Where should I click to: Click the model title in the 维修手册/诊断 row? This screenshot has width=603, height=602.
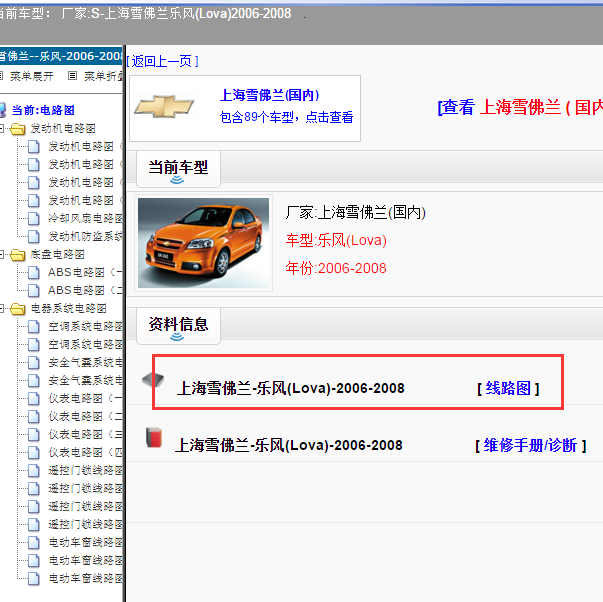pos(288,445)
